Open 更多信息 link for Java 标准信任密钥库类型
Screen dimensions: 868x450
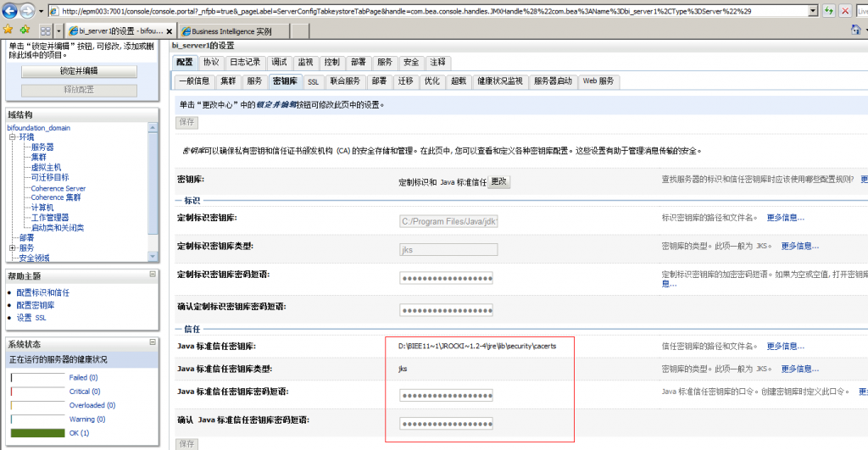click(799, 369)
